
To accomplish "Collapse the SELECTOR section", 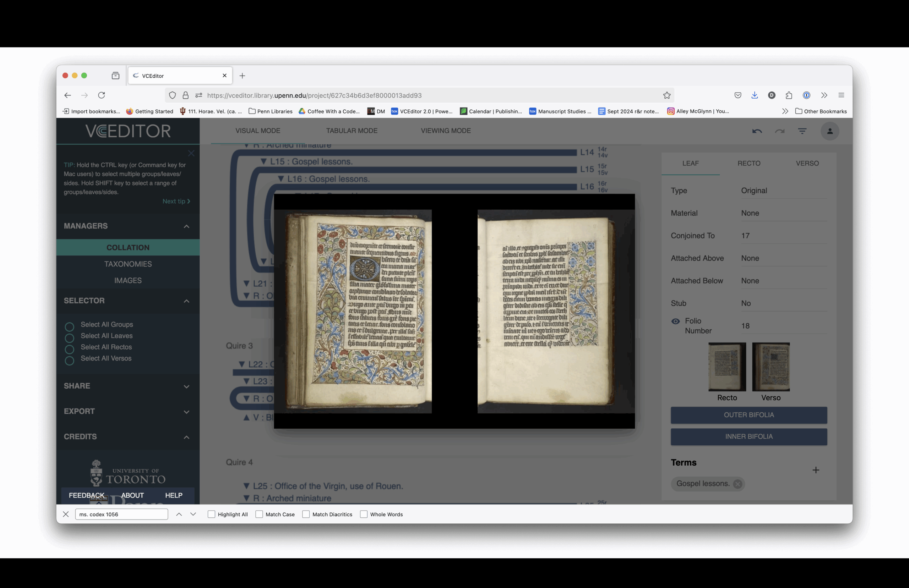I will [x=186, y=301].
